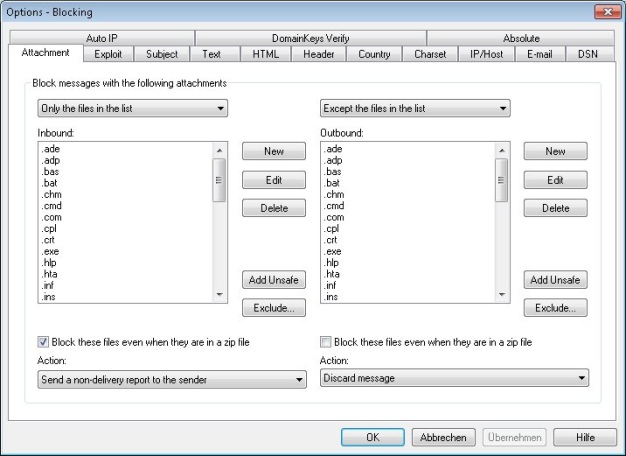Image resolution: width=626 pixels, height=456 pixels.
Task: Open the Country tab
Action: pyautogui.click(x=375, y=54)
